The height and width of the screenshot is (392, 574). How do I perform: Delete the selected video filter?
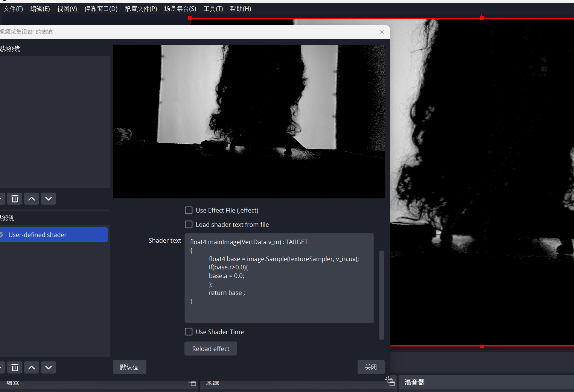(15, 198)
